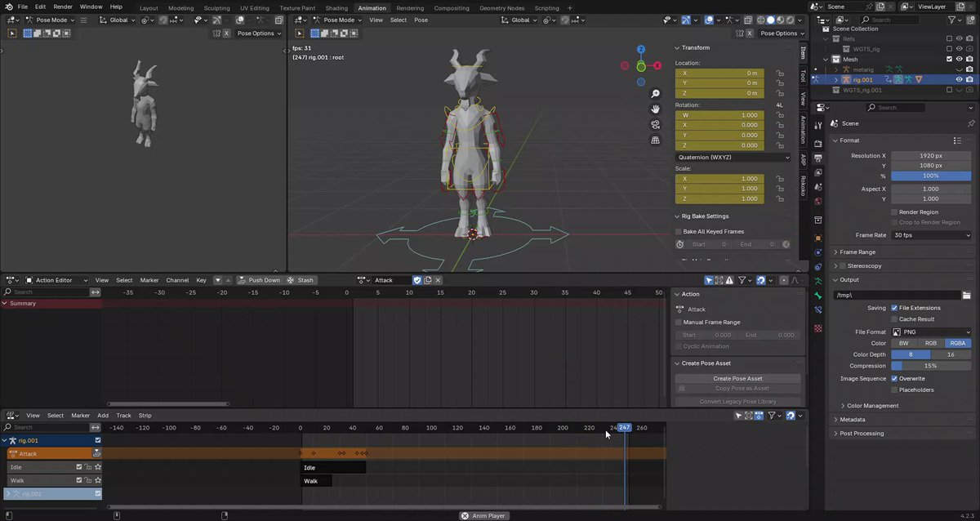The height and width of the screenshot is (521, 980).
Task: Click the lock icon on Walk track
Action: pyautogui.click(x=88, y=480)
